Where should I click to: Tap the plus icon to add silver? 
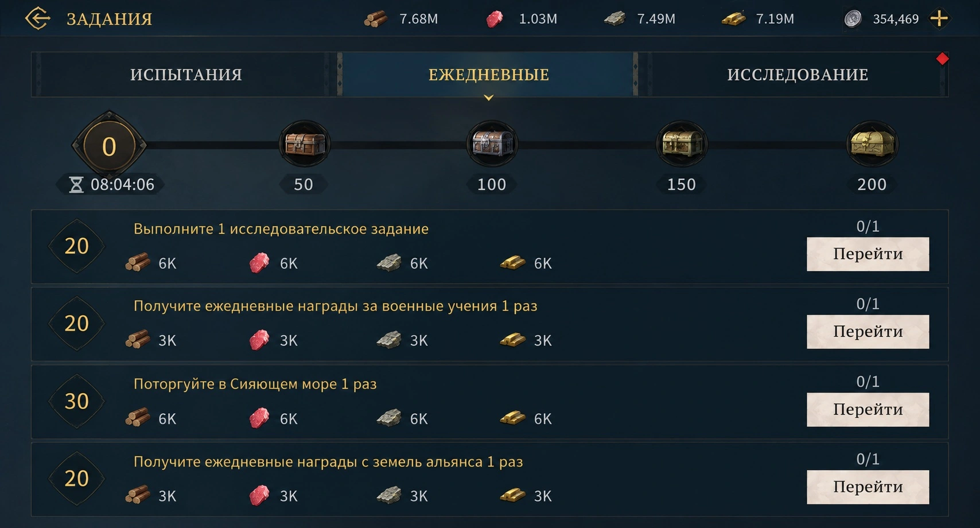pos(939,19)
